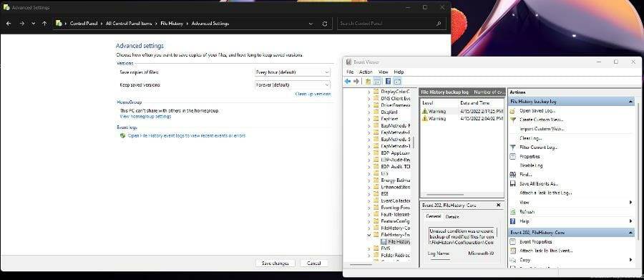Click Clear Log in Actions pane
Image resolution: width=644 pixels, height=280 pixels.
[531, 138]
